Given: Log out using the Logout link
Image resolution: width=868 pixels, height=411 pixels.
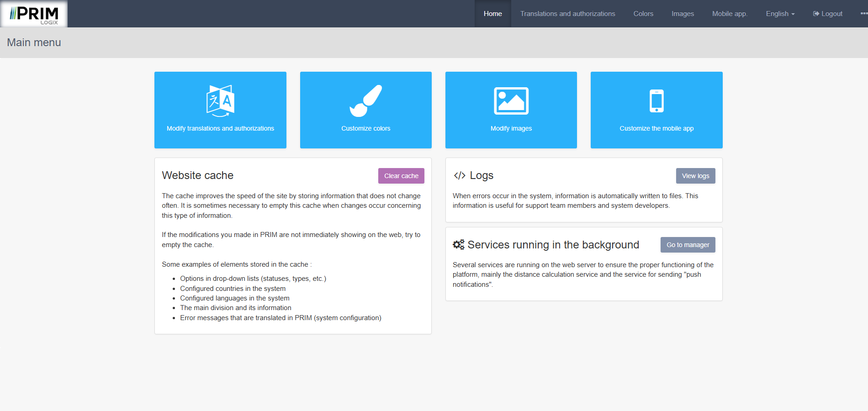Looking at the screenshot, I should 827,14.
